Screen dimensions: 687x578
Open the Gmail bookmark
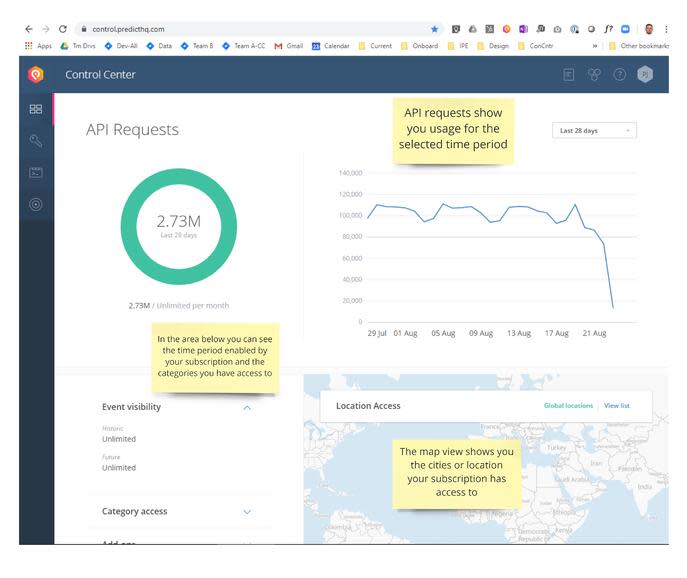pos(289,46)
